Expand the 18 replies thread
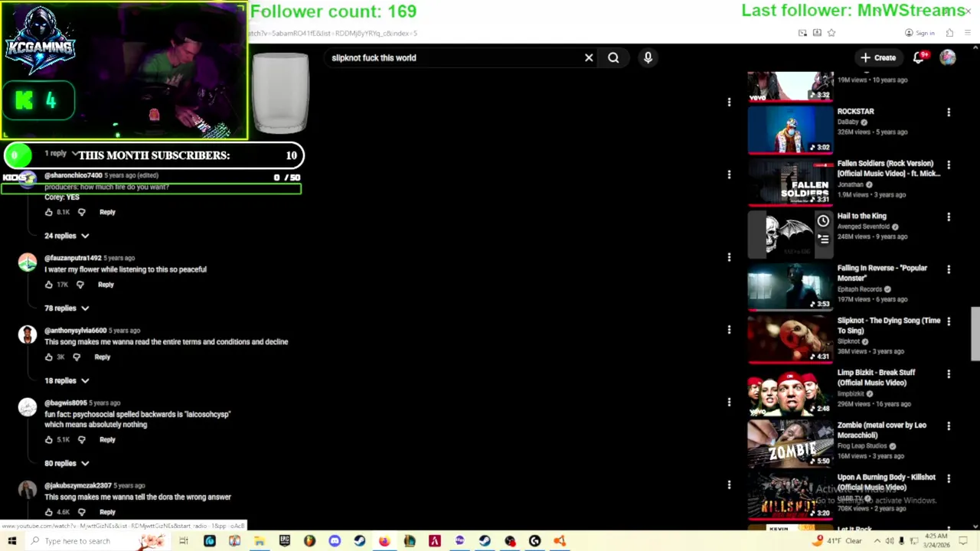 click(x=67, y=380)
